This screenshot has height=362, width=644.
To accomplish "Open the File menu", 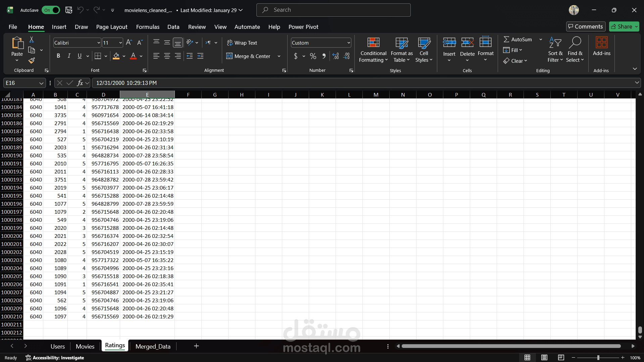I will [x=13, y=27].
